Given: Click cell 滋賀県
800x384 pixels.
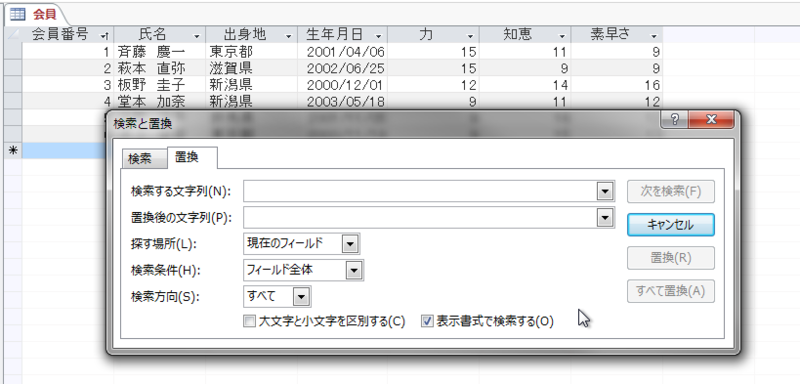Looking at the screenshot, I should click(252, 68).
